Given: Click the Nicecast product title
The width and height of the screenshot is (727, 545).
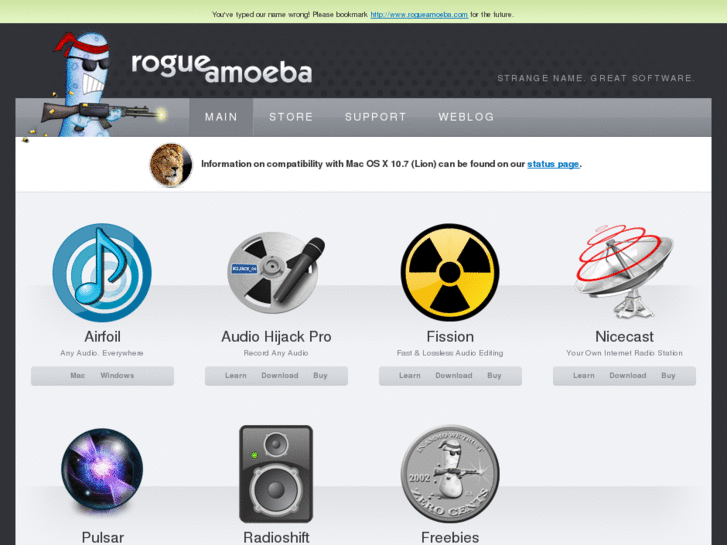Looking at the screenshot, I should click(x=625, y=336).
